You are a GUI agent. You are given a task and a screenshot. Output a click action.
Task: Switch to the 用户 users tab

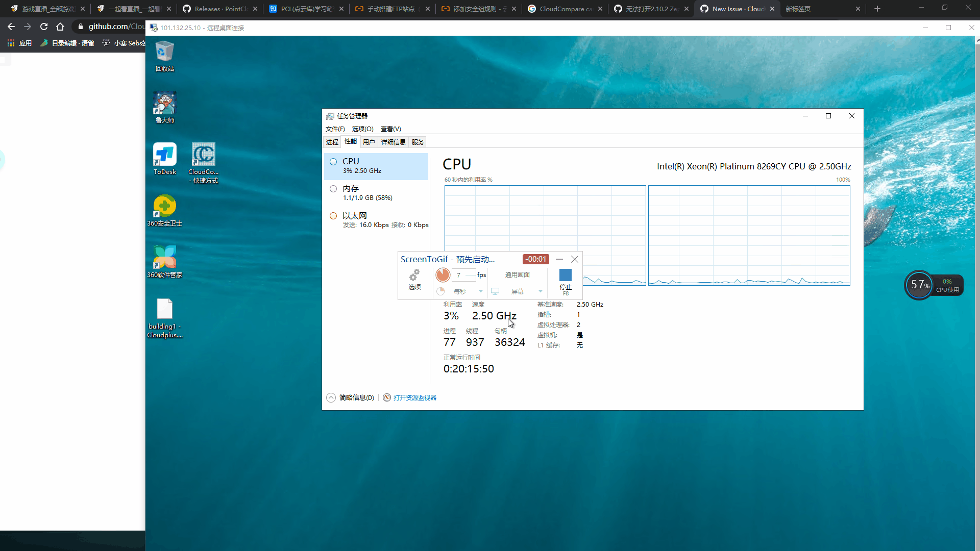coord(369,142)
